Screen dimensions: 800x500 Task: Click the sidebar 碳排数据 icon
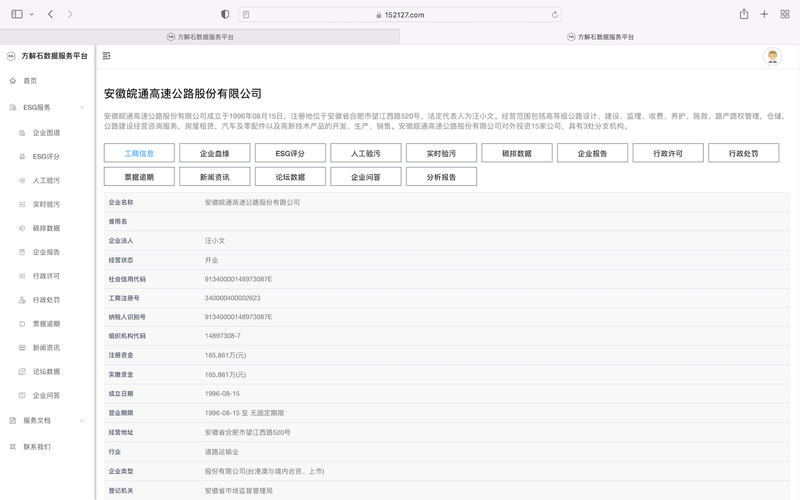22,228
